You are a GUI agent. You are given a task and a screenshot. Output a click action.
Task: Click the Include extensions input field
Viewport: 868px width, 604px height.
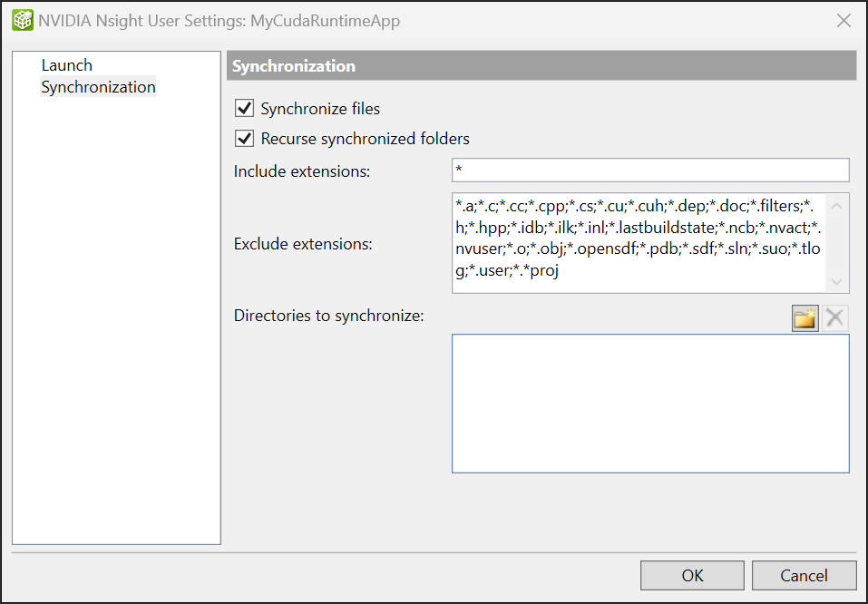(x=650, y=170)
